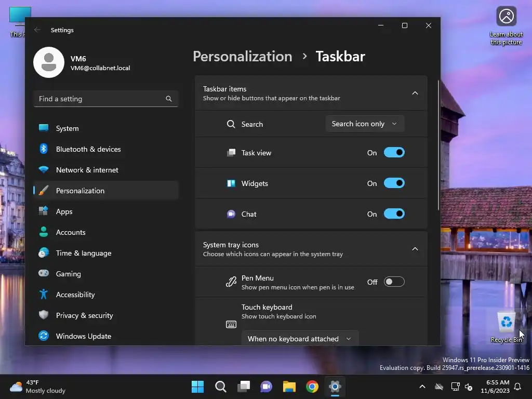Click the Privacy & security label text
The height and width of the screenshot is (399, 532).
click(85, 315)
